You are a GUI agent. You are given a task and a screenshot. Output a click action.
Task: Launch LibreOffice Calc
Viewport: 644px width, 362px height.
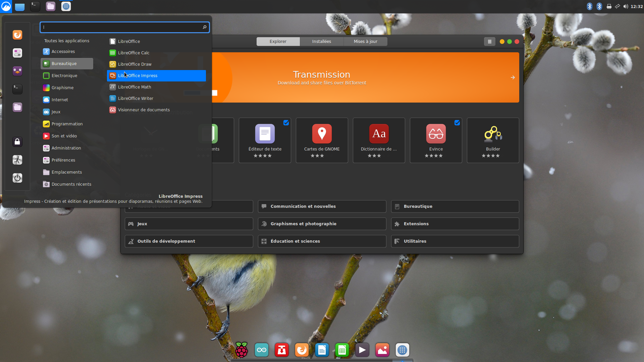pyautogui.click(x=156, y=53)
